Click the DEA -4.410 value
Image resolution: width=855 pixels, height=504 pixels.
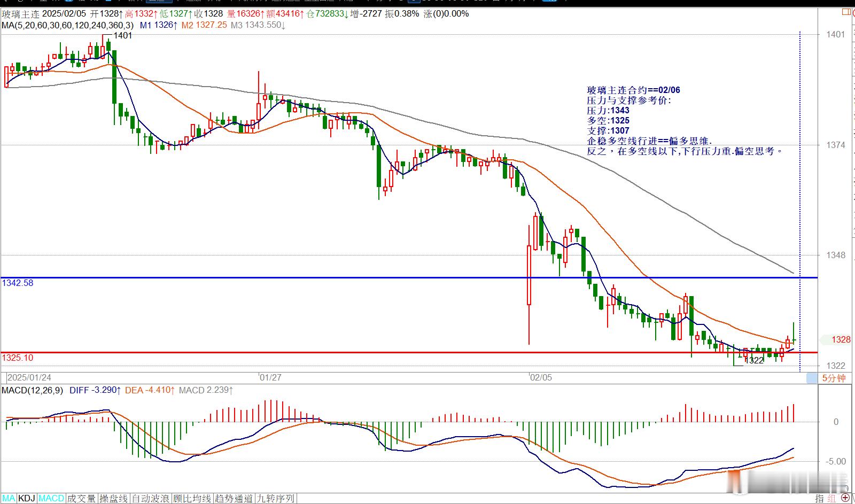150,390
